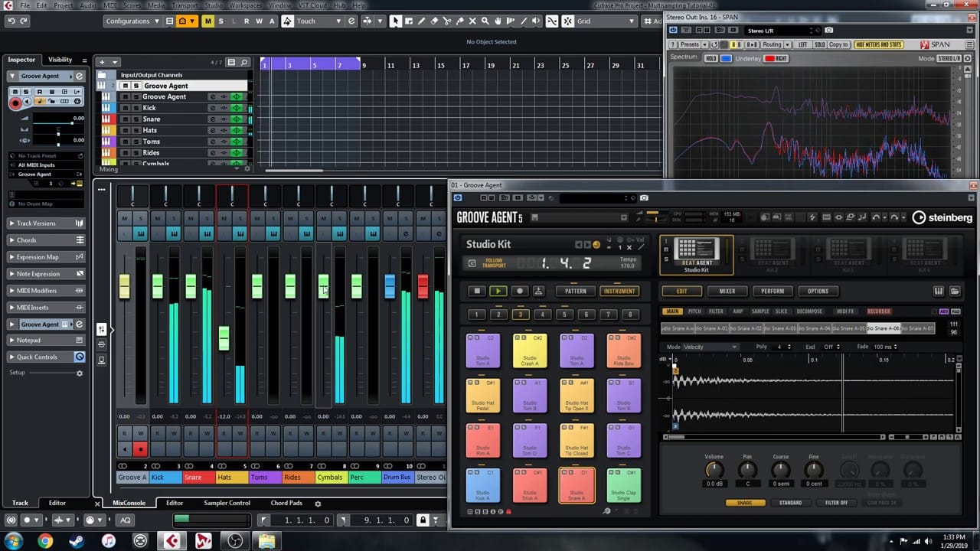Screen dimensions: 980x551
Task: Open the Configurations dropdown
Action: (132, 21)
